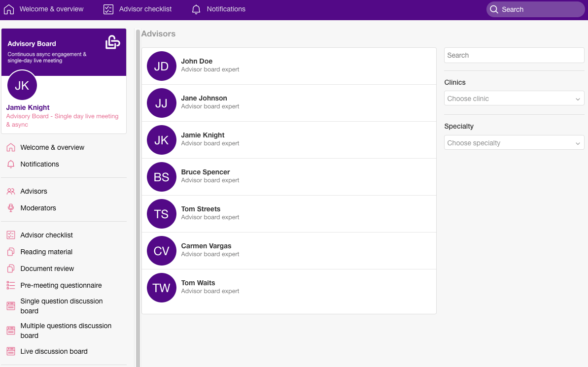Click the Advisory Board logo icon
The image size is (588, 367).
[x=112, y=42]
